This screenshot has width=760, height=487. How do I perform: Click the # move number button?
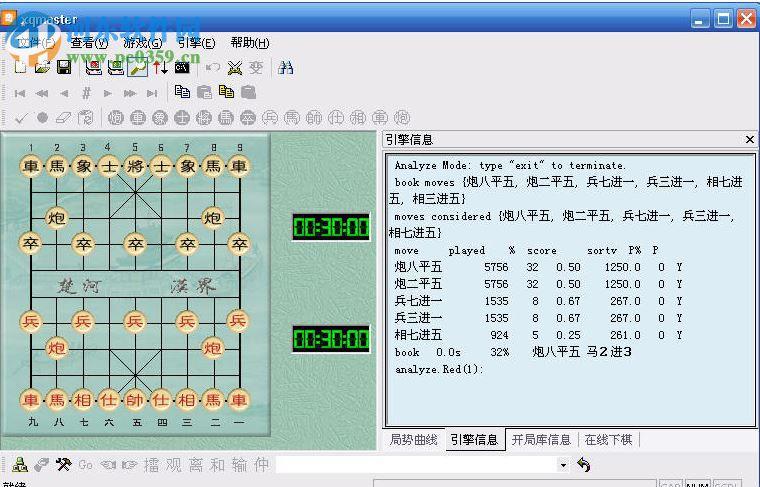86,93
